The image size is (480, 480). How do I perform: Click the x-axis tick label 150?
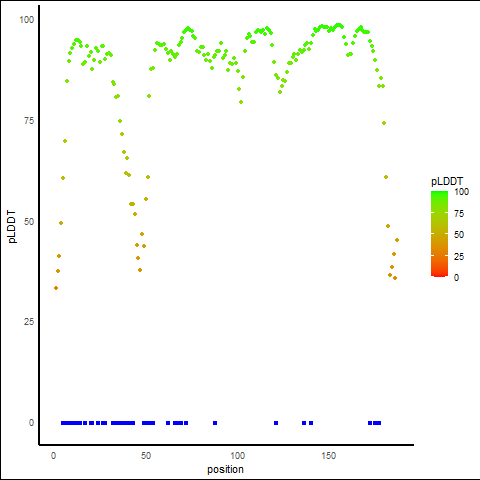point(329,456)
